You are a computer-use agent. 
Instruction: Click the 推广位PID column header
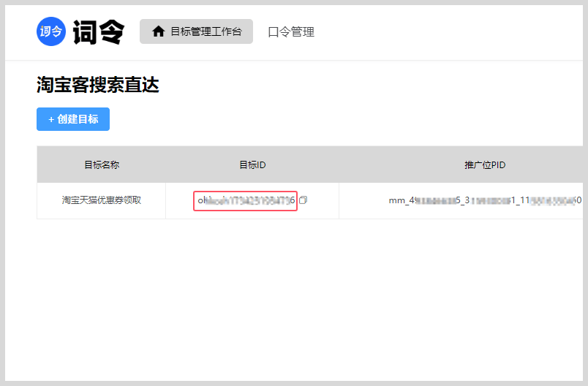pos(485,165)
